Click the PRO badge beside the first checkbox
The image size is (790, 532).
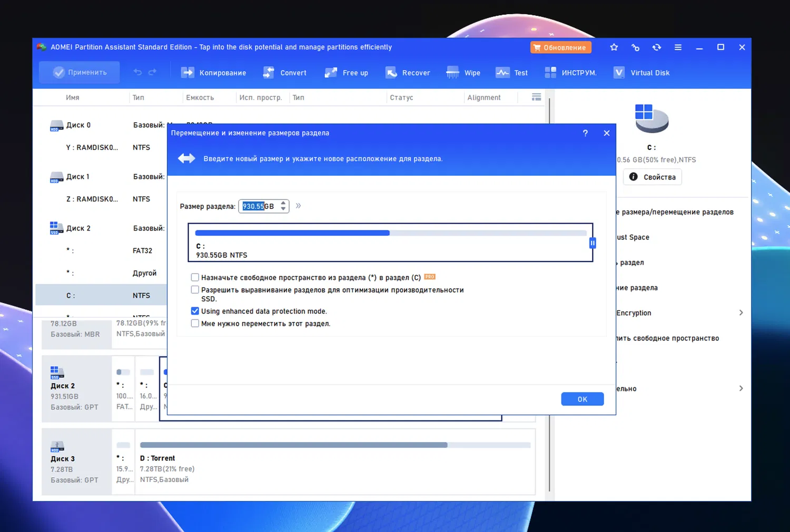[x=430, y=277]
